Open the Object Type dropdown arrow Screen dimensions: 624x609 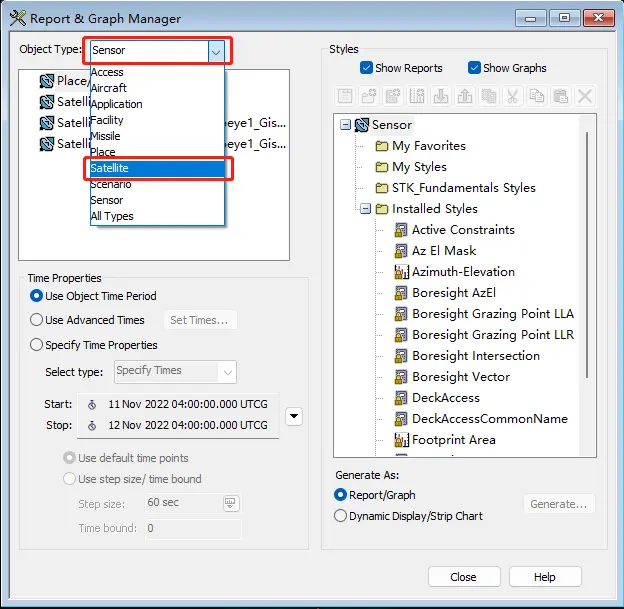(215, 50)
